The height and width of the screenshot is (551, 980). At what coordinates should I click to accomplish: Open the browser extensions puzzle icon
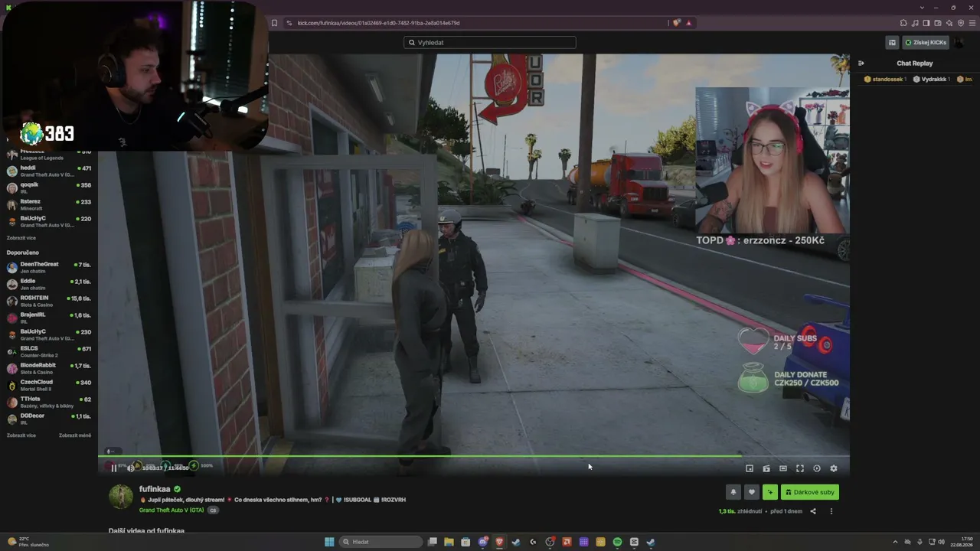(903, 23)
